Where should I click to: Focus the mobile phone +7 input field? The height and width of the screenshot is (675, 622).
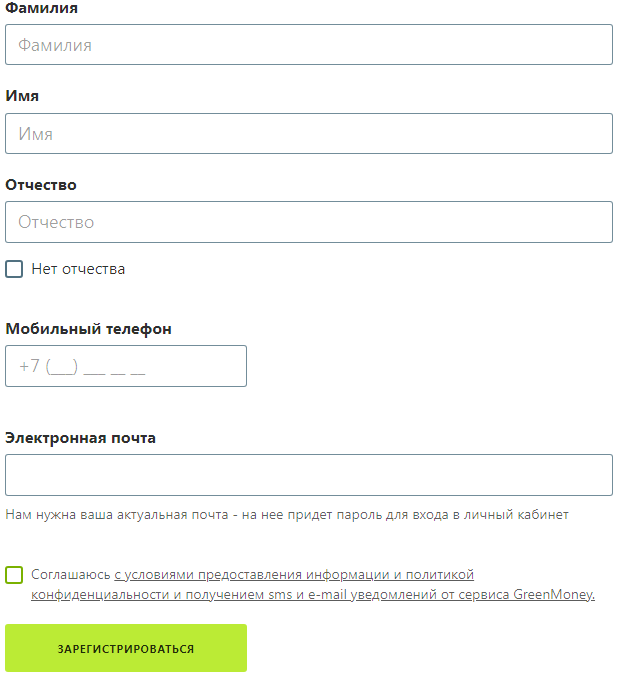(x=126, y=366)
